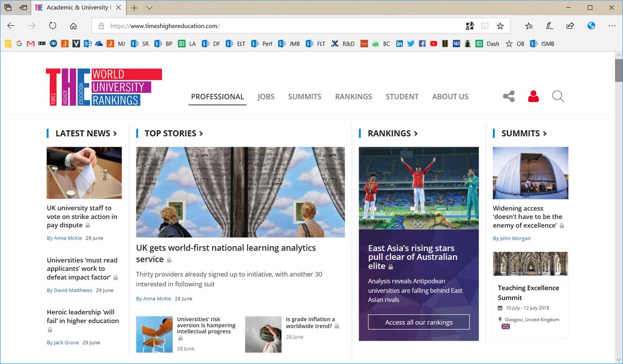Open the YouTube bookmark
The image size is (623, 364).
(434, 44)
